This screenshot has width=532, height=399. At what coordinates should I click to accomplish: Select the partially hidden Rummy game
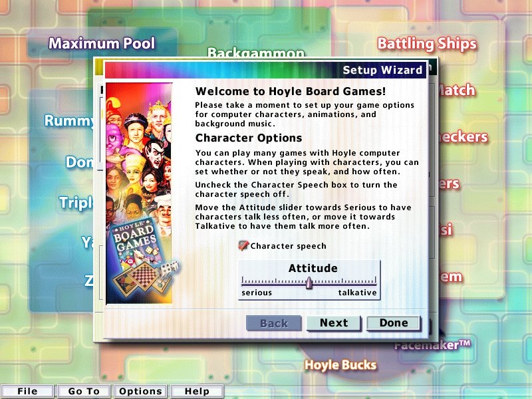point(68,121)
